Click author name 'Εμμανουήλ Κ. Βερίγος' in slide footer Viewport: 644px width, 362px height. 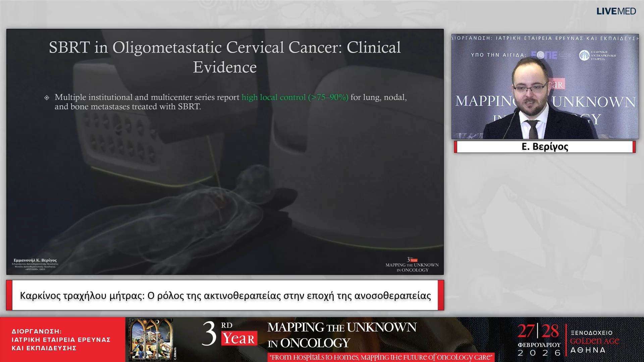pos(35,260)
